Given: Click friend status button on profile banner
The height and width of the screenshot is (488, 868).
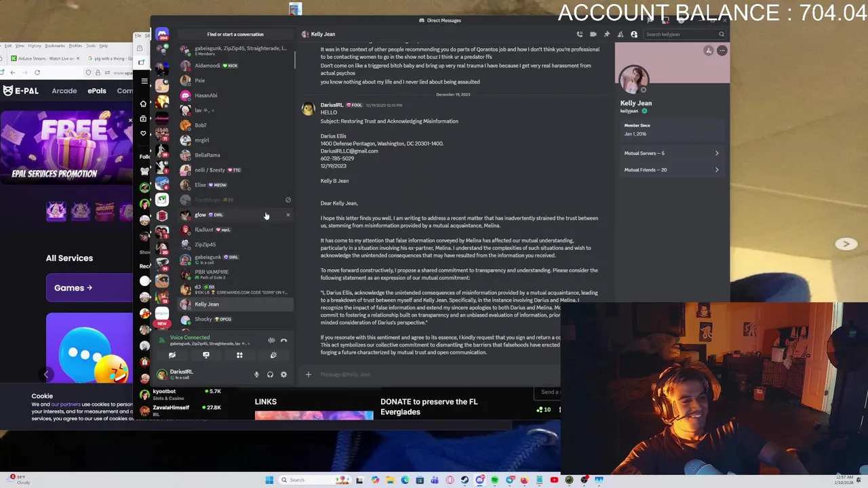Looking at the screenshot, I should [709, 51].
